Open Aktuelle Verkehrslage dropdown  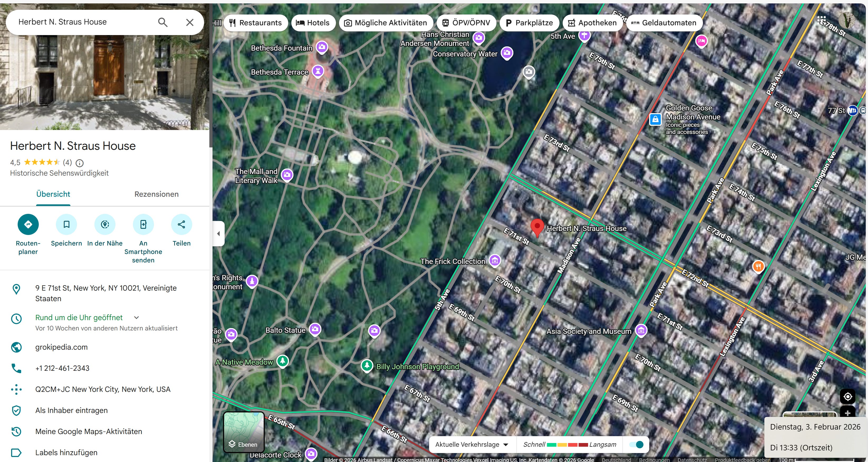coord(471,445)
